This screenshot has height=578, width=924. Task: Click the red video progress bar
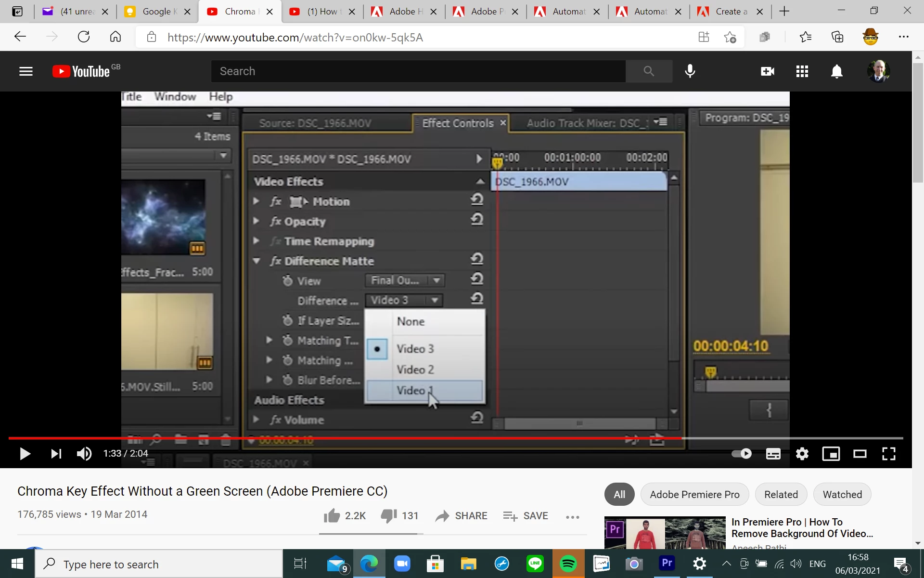click(x=337, y=438)
